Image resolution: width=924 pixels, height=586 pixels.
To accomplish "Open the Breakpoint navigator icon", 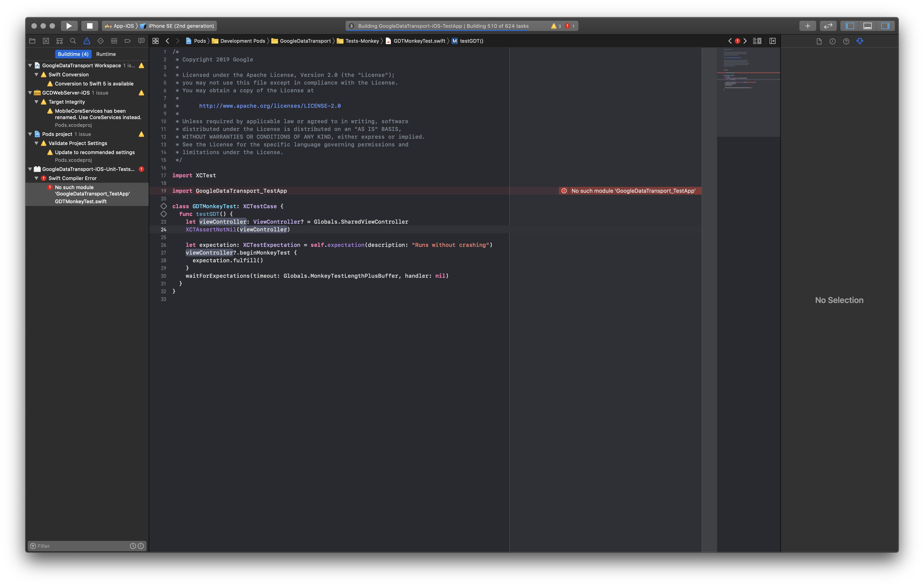I will click(127, 41).
